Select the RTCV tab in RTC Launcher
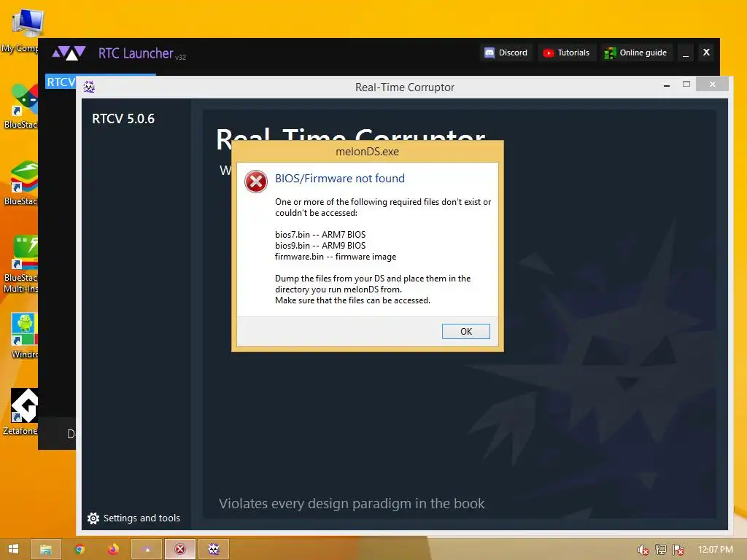Viewport: 747px width, 560px height. (x=61, y=82)
